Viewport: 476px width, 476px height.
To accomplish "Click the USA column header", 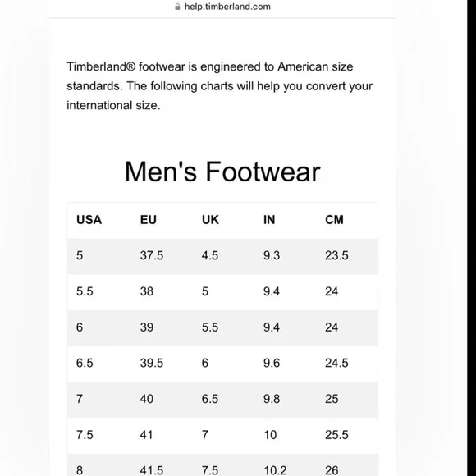I will (x=89, y=220).
